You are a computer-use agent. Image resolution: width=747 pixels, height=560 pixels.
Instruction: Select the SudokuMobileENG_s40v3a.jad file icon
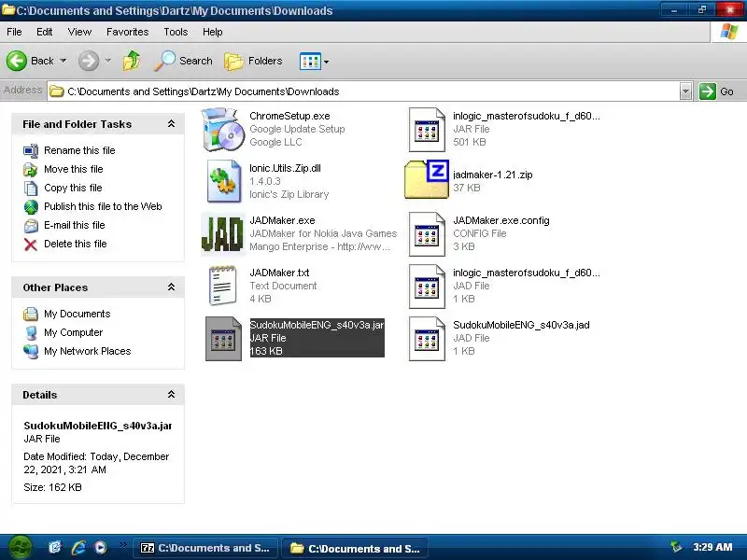[427, 339]
